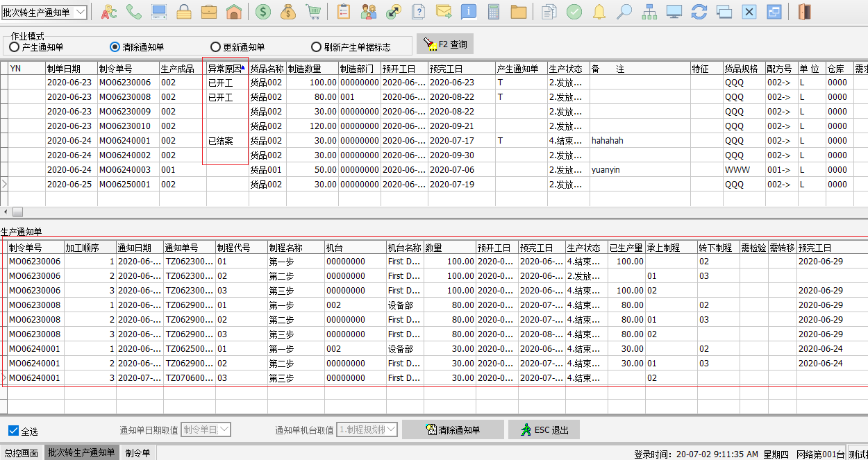The height and width of the screenshot is (460, 868).
Task: Open the 批次转生产通知单 module dropdown
Action: (81, 12)
